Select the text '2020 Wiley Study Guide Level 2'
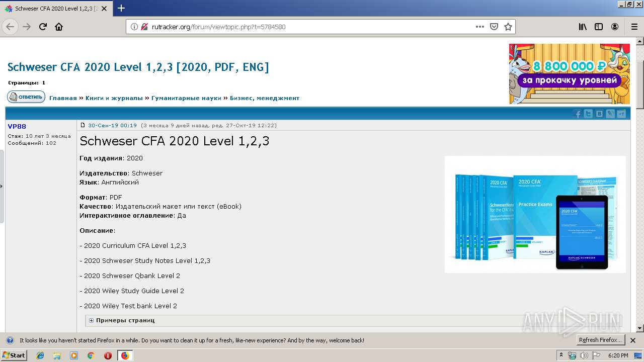 (x=134, y=291)
